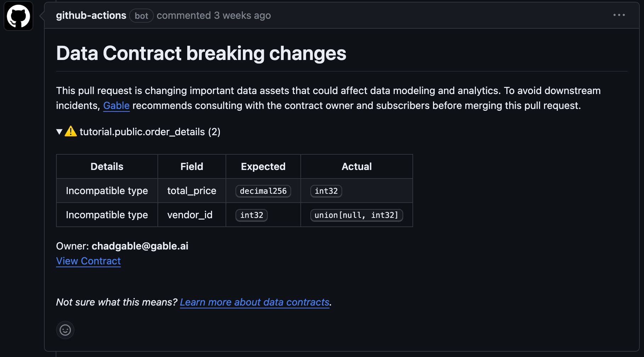Click the github-actions avatar icon

click(18, 16)
